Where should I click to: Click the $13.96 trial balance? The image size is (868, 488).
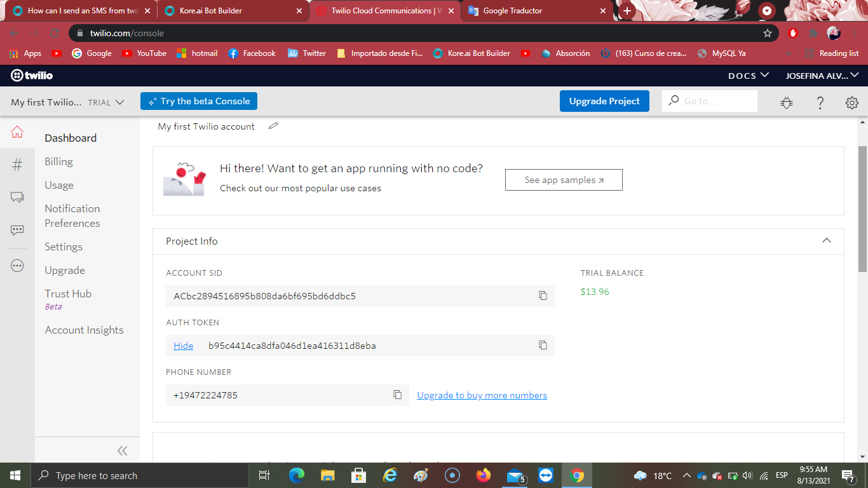tap(595, 292)
